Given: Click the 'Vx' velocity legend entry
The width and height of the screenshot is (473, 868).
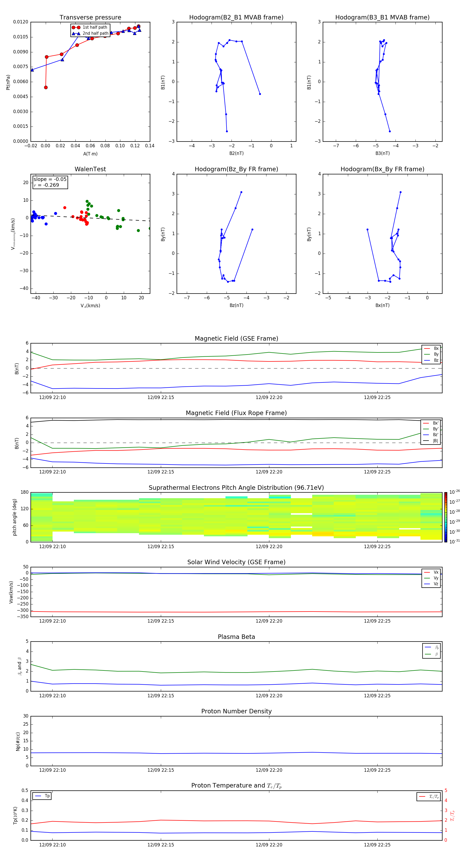Looking at the screenshot, I should click(x=431, y=572).
